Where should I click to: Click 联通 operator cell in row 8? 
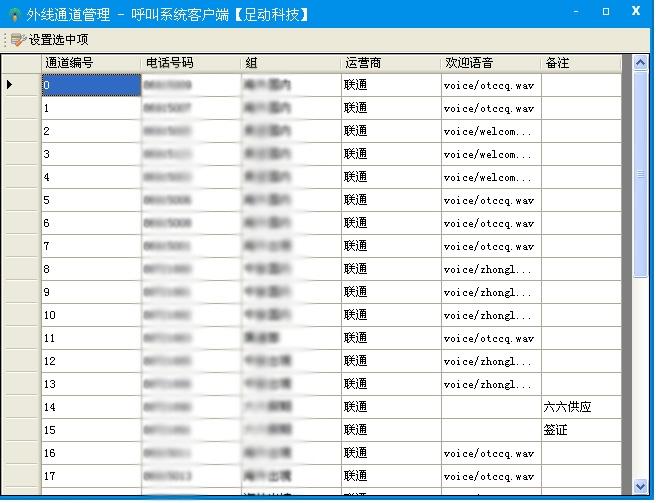[x=390, y=269]
